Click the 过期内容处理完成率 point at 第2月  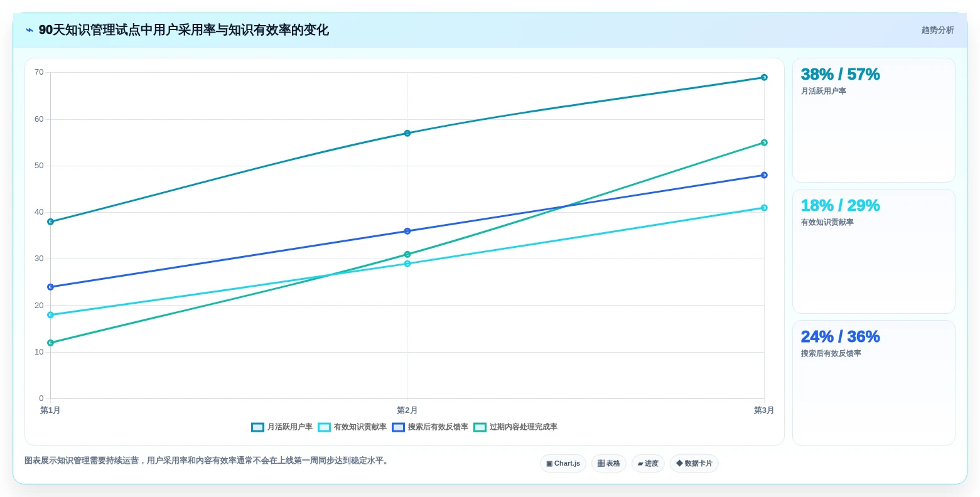point(407,254)
